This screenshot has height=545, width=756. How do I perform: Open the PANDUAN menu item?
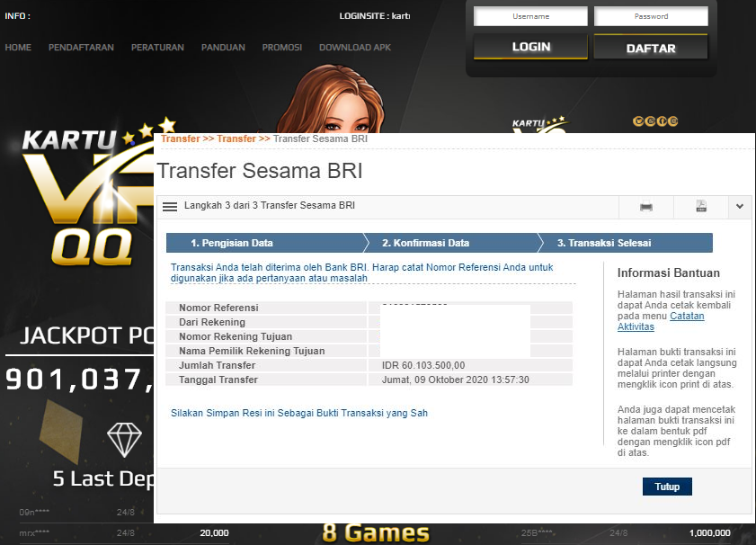click(223, 48)
